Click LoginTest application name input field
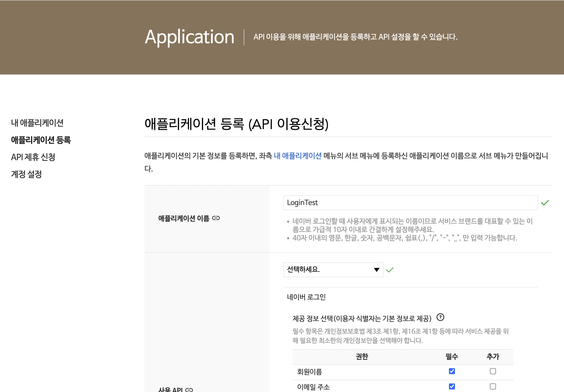Viewport: 564px width, 392px height. pos(410,203)
